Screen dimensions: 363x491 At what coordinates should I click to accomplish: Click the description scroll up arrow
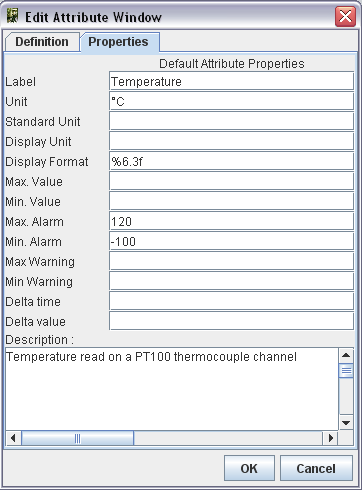pos(346,355)
